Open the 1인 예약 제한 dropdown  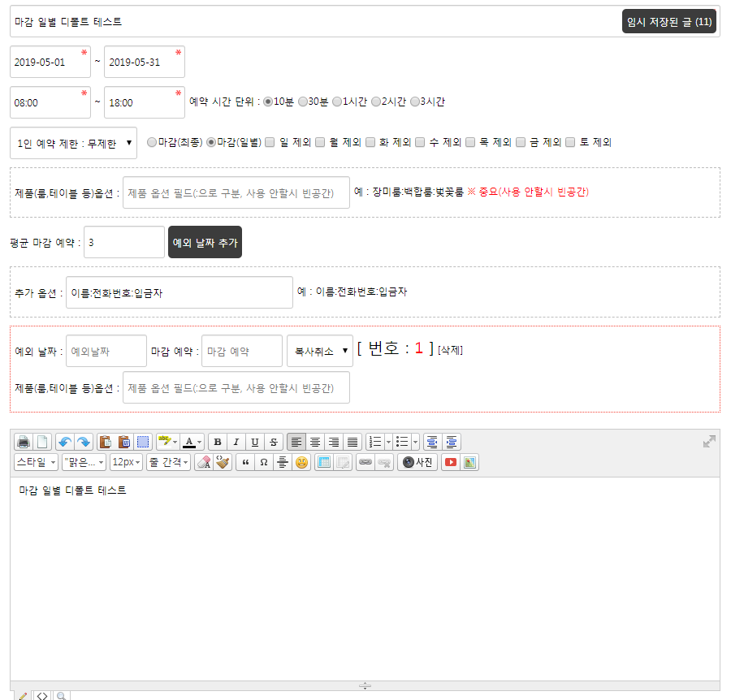coord(73,143)
